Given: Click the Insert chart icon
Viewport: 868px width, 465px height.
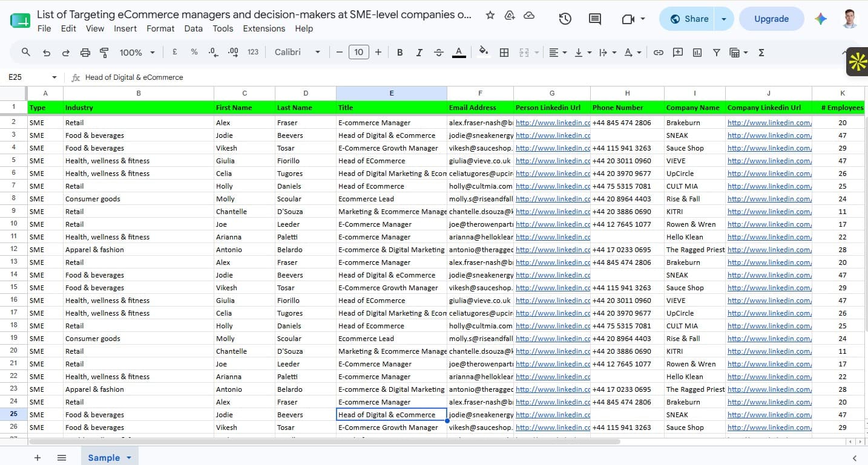Looking at the screenshot, I should click(x=697, y=53).
